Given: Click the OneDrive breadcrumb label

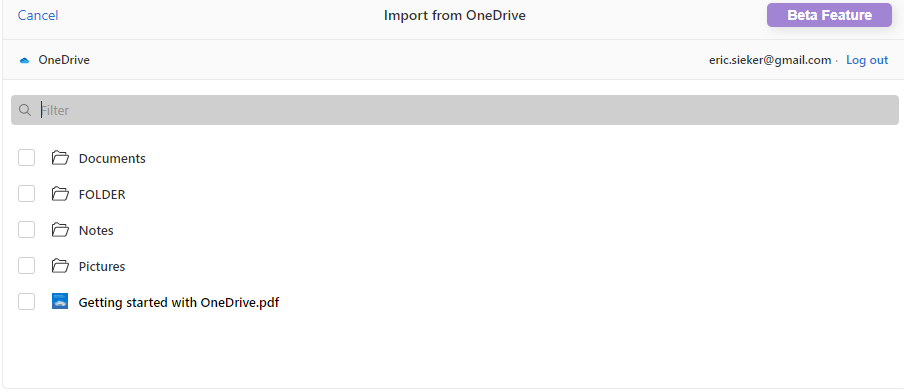Looking at the screenshot, I should (x=64, y=60).
